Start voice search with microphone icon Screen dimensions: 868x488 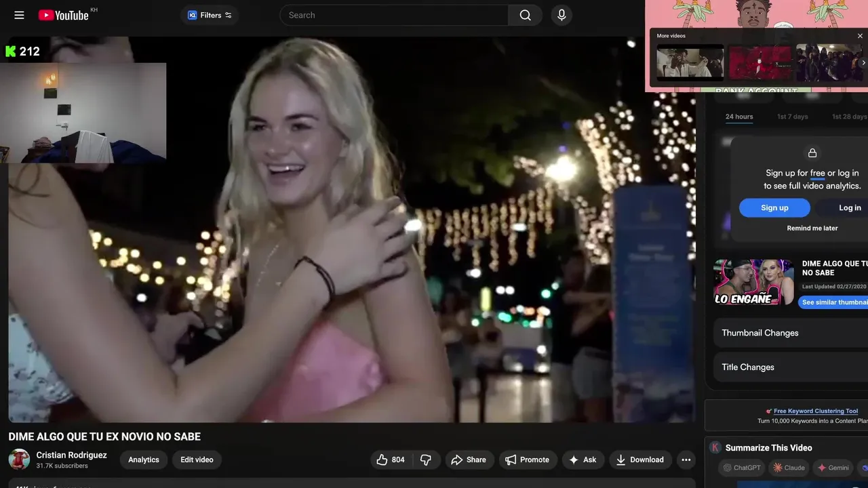(561, 15)
